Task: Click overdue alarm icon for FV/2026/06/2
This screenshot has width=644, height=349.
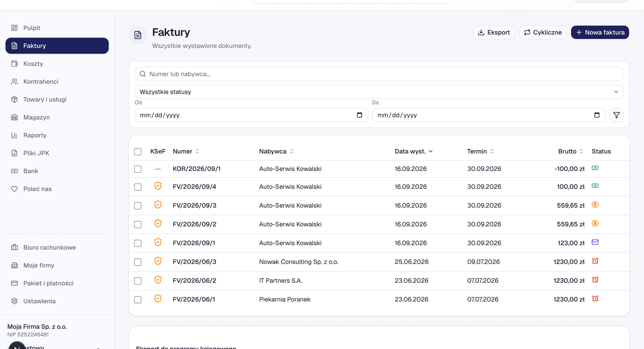Action: pos(595,280)
